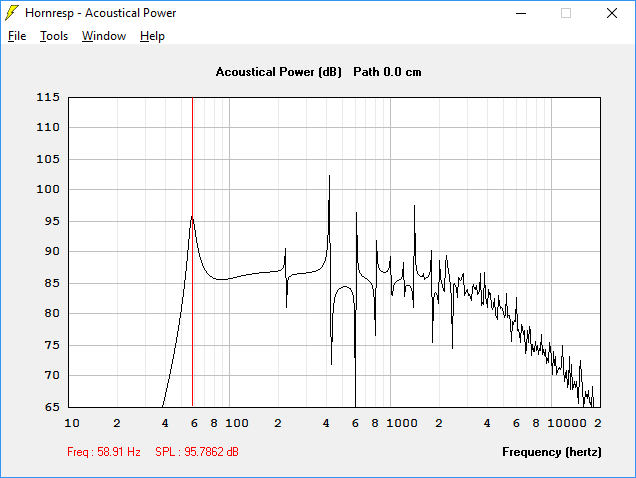This screenshot has width=636, height=478.
Task: Click the 'Freq : 58.91 Hz' readout
Action: click(104, 452)
